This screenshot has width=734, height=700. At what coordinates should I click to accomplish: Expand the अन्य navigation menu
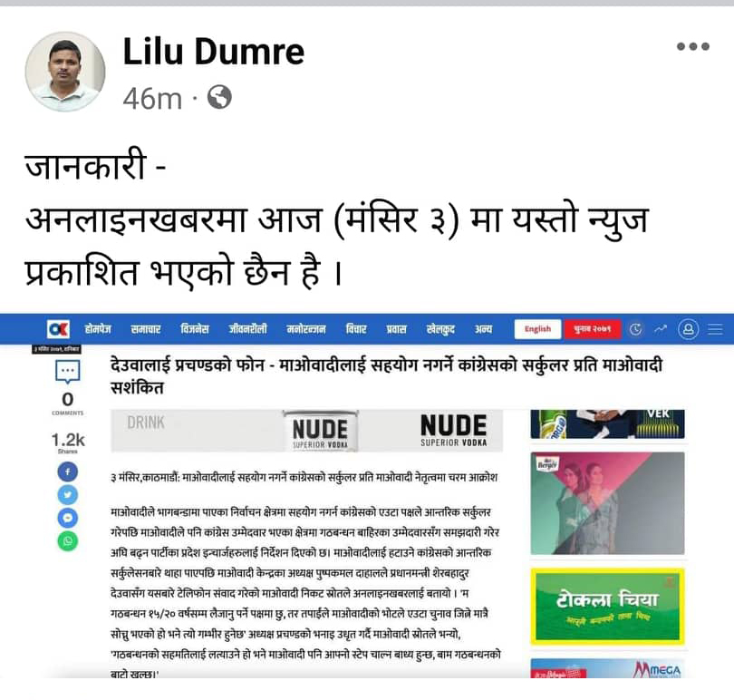pyautogui.click(x=483, y=329)
